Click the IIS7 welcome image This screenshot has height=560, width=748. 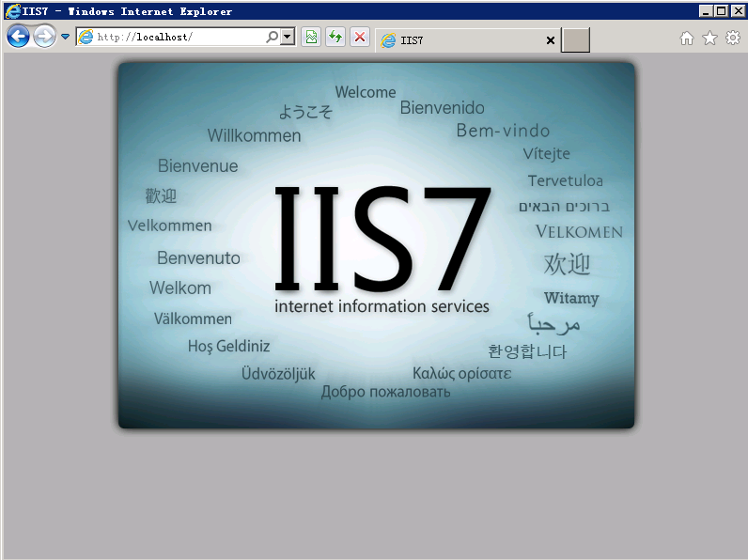point(377,245)
